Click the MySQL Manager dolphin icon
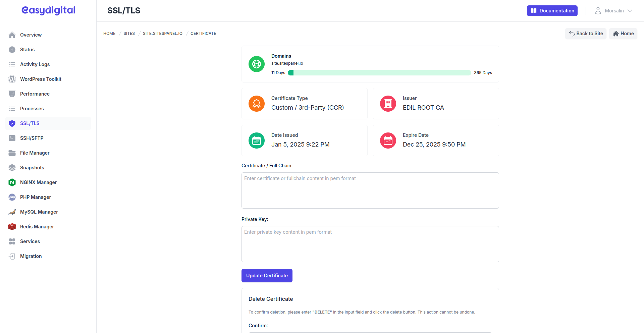This screenshot has width=644, height=333. coord(12,212)
